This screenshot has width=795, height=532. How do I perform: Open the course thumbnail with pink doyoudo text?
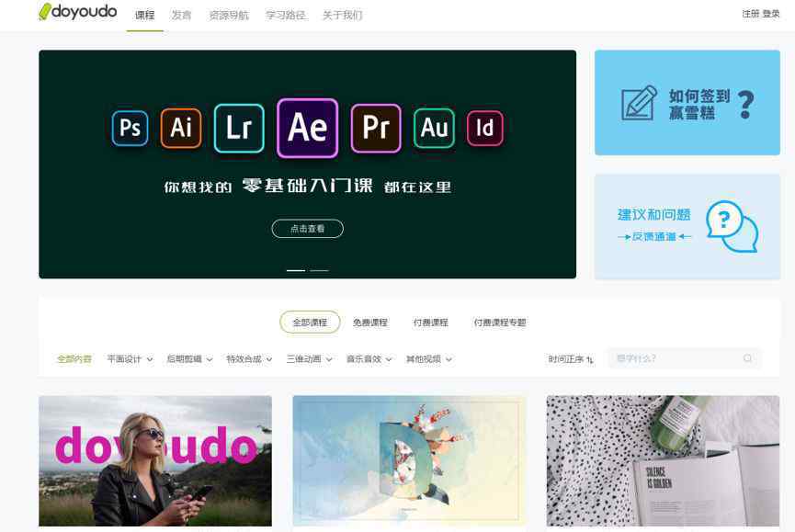pos(155,461)
